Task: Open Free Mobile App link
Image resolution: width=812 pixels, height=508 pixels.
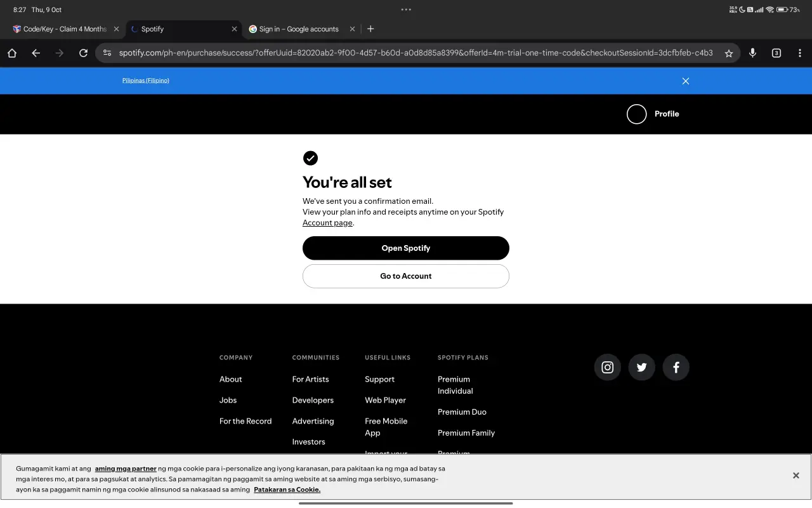Action: pos(386,427)
